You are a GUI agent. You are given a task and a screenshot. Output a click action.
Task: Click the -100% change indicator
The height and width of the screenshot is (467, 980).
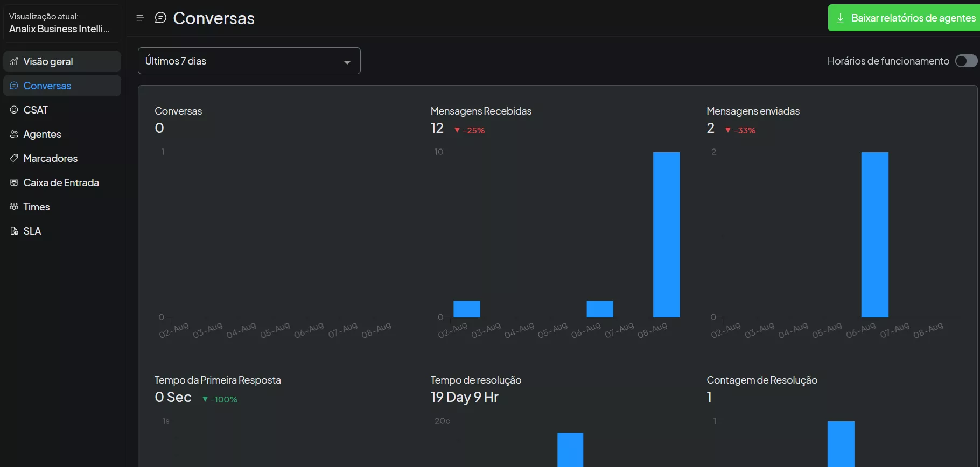pyautogui.click(x=220, y=399)
